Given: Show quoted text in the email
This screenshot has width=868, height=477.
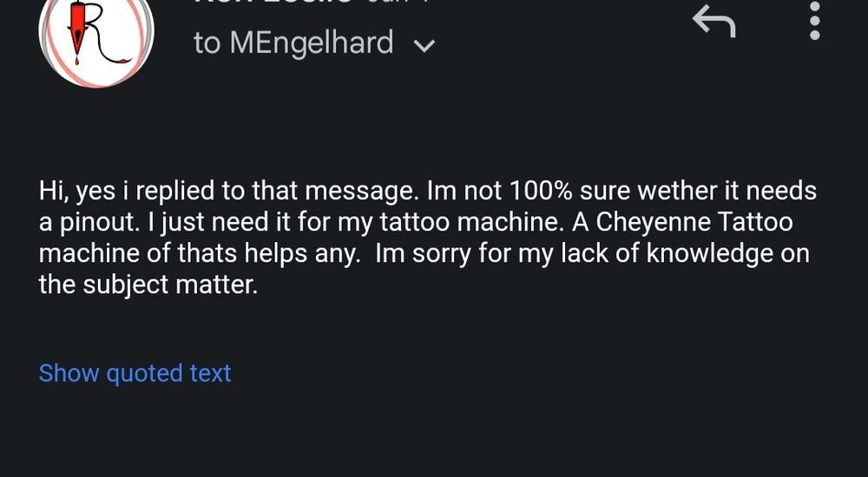Looking at the screenshot, I should (x=135, y=373).
